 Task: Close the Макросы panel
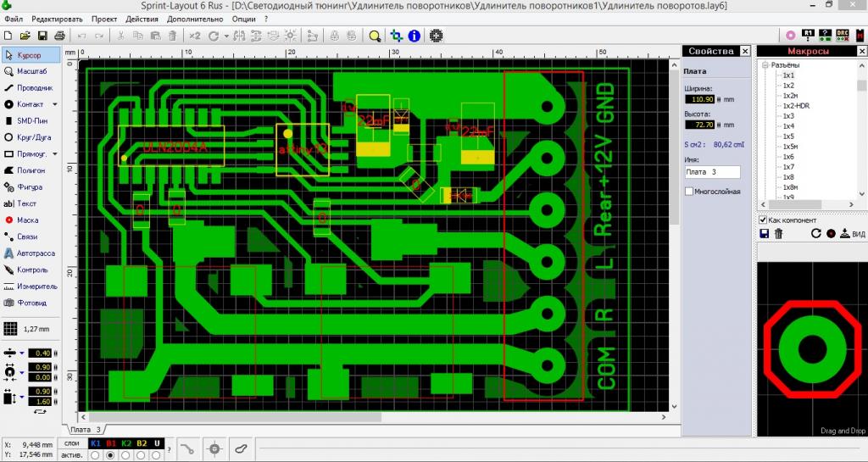(862, 52)
